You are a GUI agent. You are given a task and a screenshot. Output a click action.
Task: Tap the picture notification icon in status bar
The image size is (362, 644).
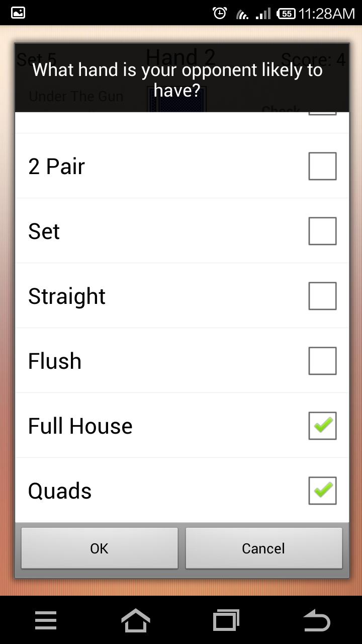[x=18, y=13]
